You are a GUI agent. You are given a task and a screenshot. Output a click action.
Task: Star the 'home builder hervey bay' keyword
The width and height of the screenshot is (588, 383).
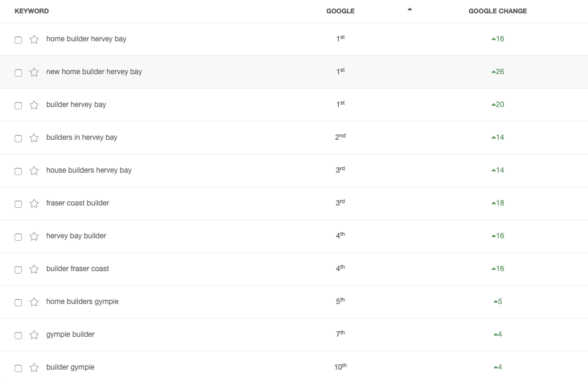(34, 40)
